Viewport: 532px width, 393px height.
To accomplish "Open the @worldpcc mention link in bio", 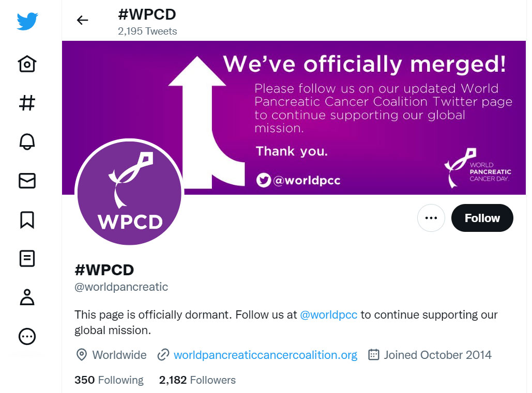I will pyautogui.click(x=328, y=315).
